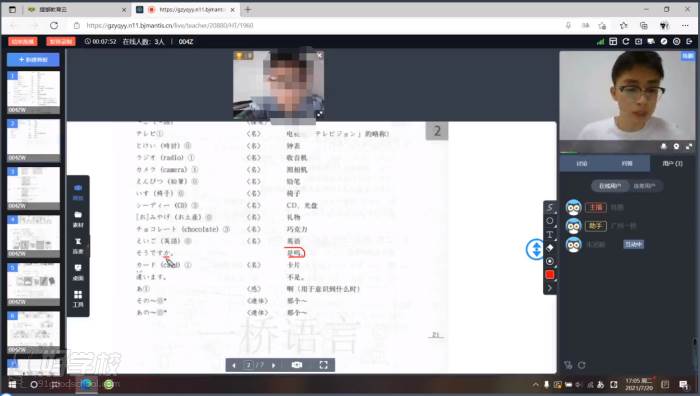
Task: Click the exit classroom icon
Action: 689,42
